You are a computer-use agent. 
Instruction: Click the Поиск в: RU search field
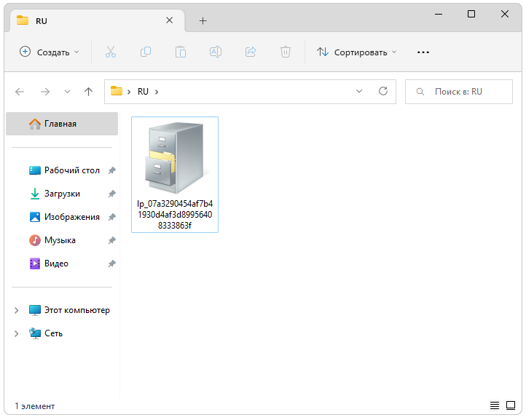[x=458, y=92]
